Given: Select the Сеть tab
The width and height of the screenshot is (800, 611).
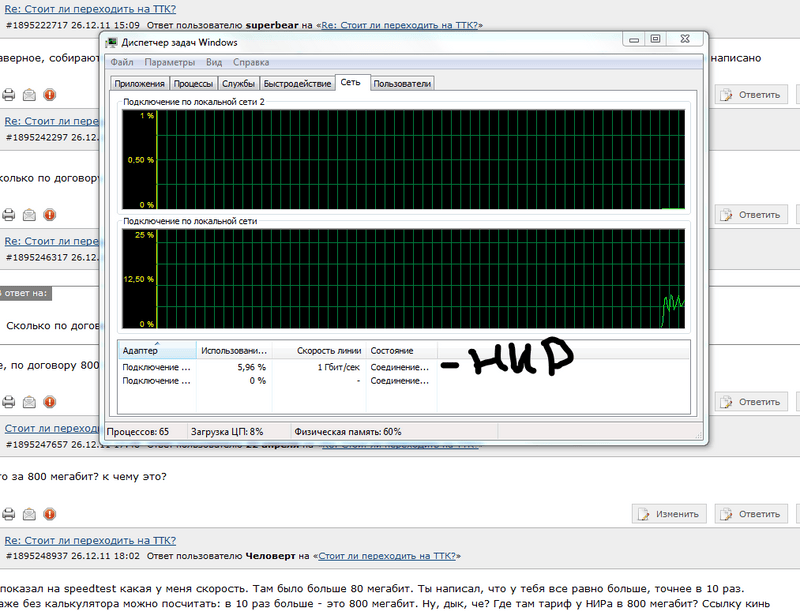Looking at the screenshot, I should [351, 83].
